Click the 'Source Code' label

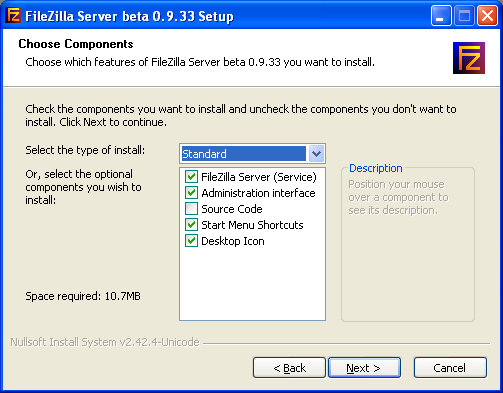point(232,209)
